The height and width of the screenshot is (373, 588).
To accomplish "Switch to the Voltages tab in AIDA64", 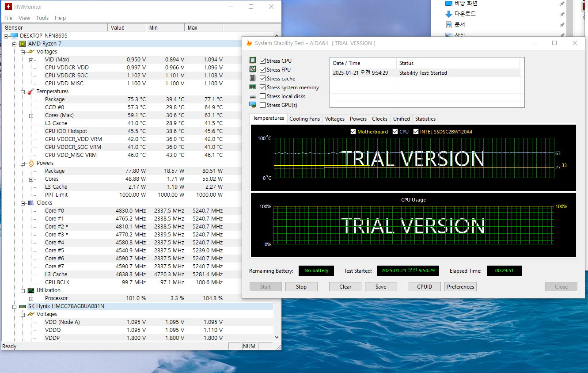I will (x=335, y=119).
